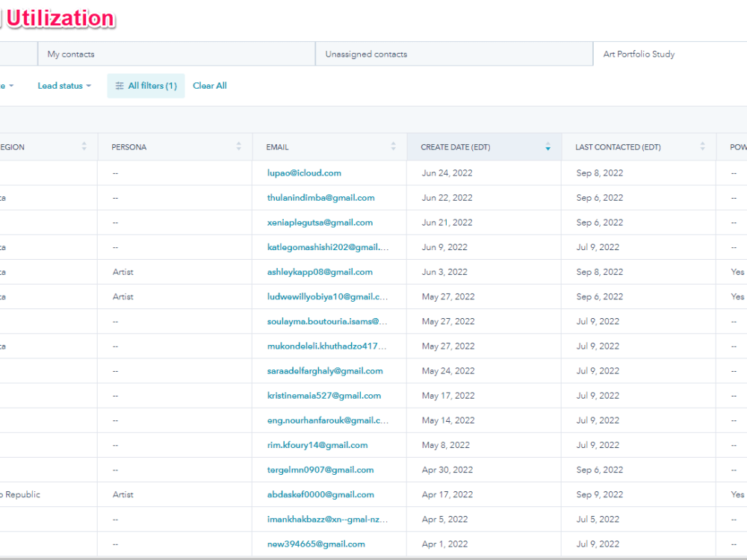Screen dimensions: 747x560
Task: Select Artist persona in abdaskef0000 row
Action: [123, 495]
